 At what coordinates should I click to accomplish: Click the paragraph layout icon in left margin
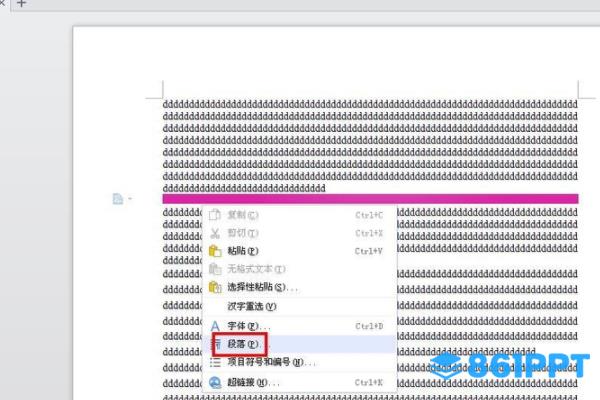click(x=118, y=199)
